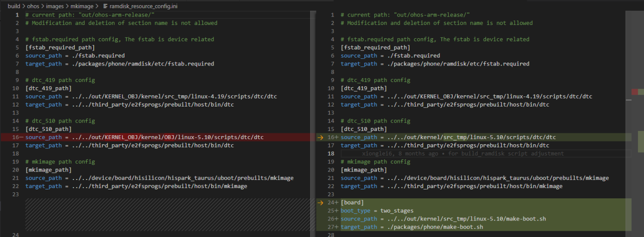
Task: Click '[dtc_510_path]' in the modified pane
Action: click(x=364, y=129)
